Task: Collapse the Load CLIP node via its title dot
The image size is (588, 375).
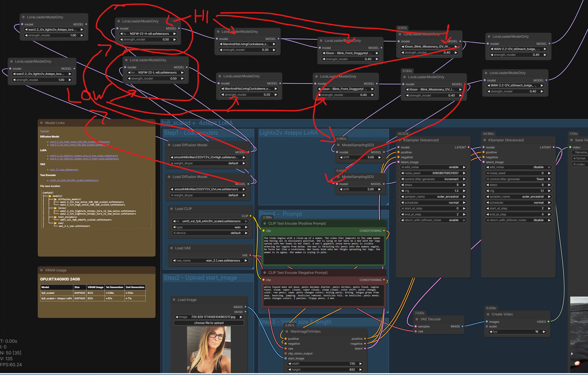Action: 172,209
